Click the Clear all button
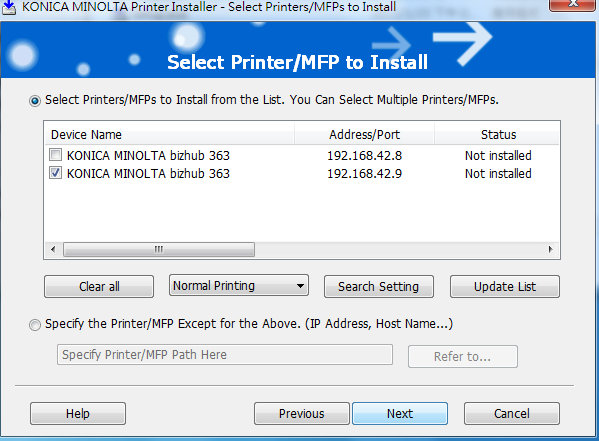The height and width of the screenshot is (441, 599). [x=99, y=286]
